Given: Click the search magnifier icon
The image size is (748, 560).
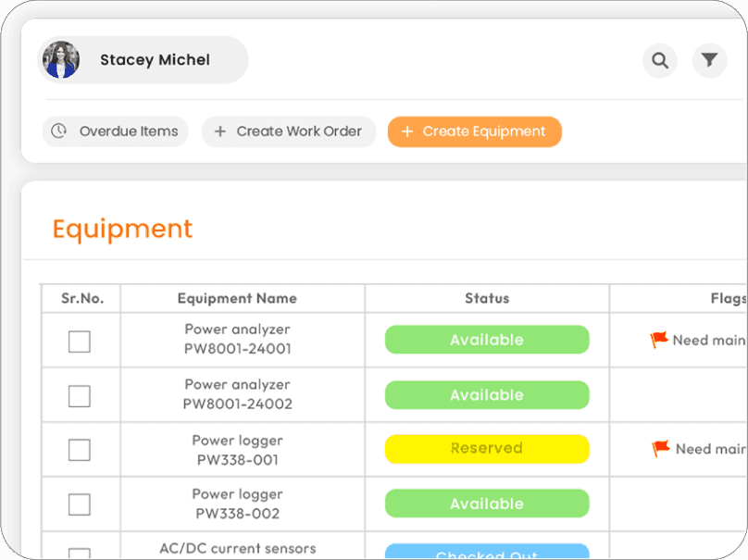Looking at the screenshot, I should click(660, 60).
